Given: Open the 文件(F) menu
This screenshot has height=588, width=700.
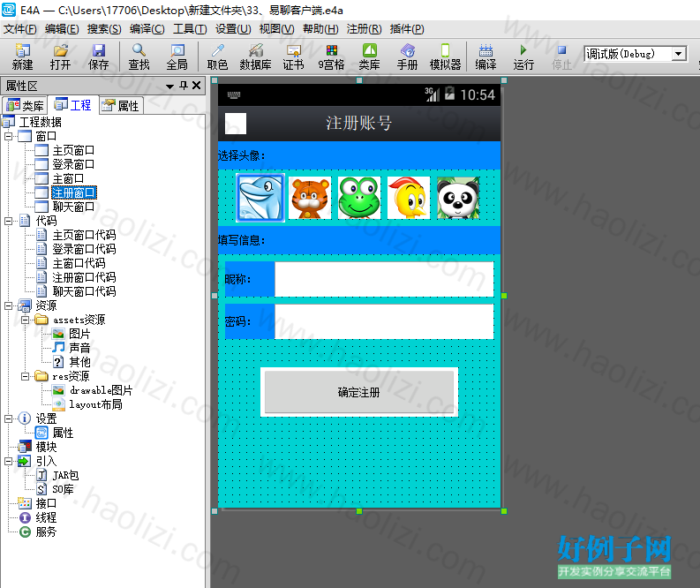Looking at the screenshot, I should pyautogui.click(x=20, y=29).
